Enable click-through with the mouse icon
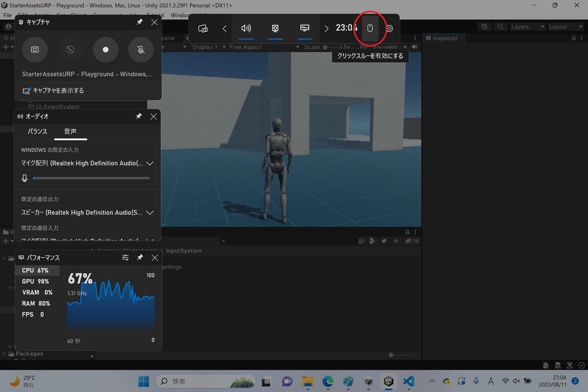The height and width of the screenshot is (392, 588). coord(370,28)
